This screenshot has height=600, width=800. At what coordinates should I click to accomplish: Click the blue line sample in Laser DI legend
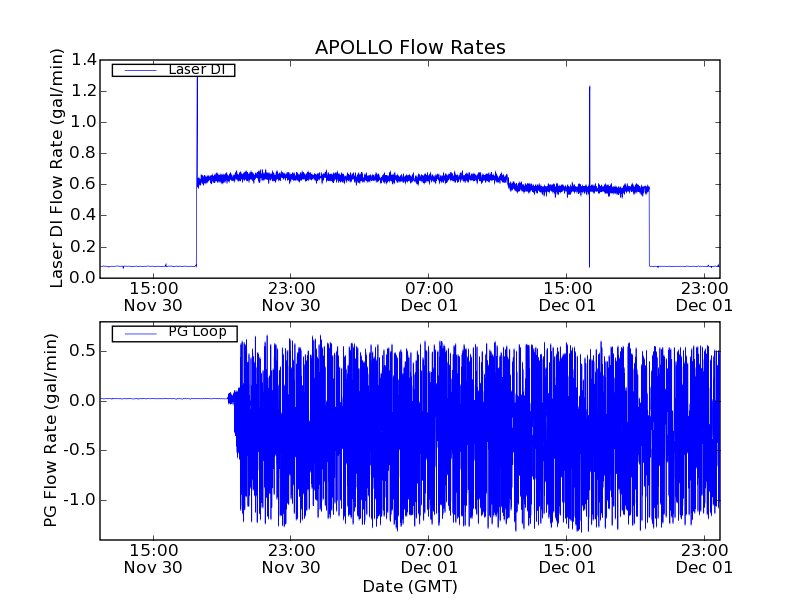coord(141,70)
